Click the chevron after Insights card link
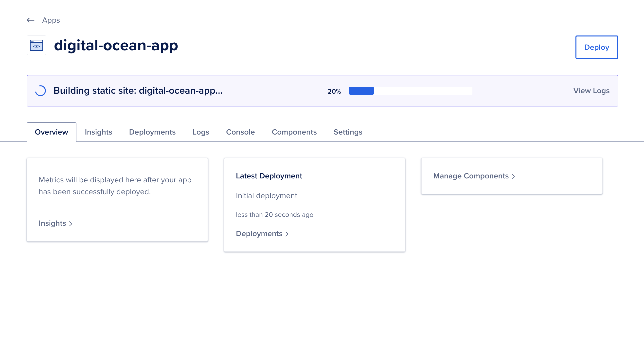 pyautogui.click(x=71, y=224)
